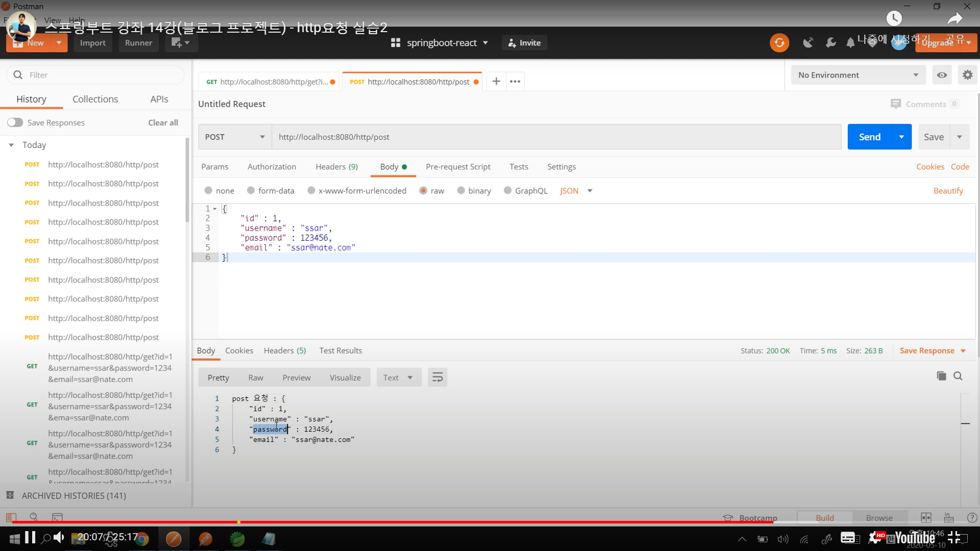Click the watch later clock icon
This screenshot has height=551, width=980.
(894, 19)
